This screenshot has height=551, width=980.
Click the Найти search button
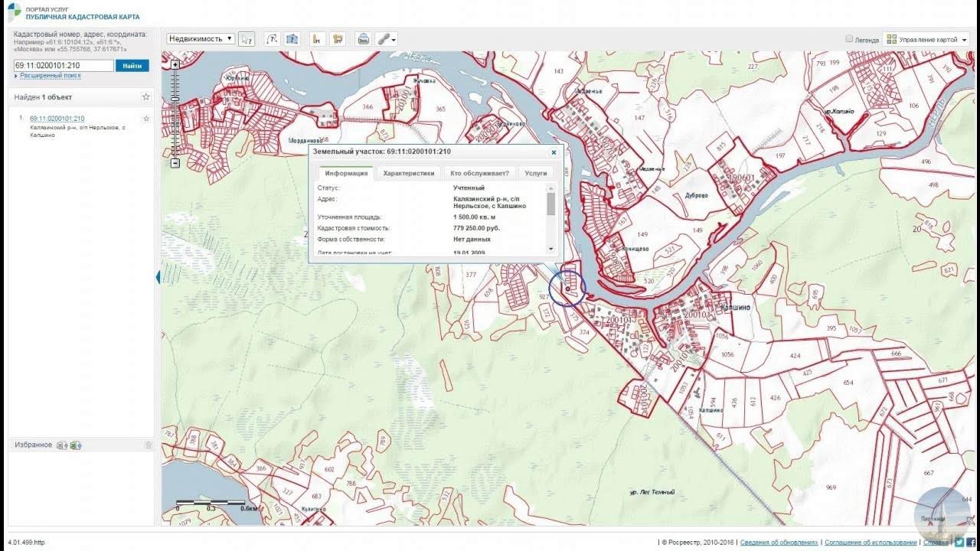tap(132, 66)
